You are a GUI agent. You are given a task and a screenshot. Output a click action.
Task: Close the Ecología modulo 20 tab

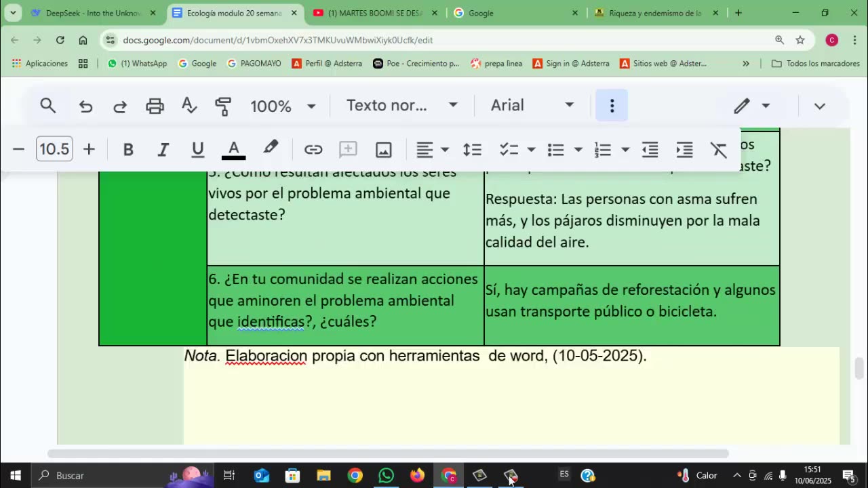point(294,13)
